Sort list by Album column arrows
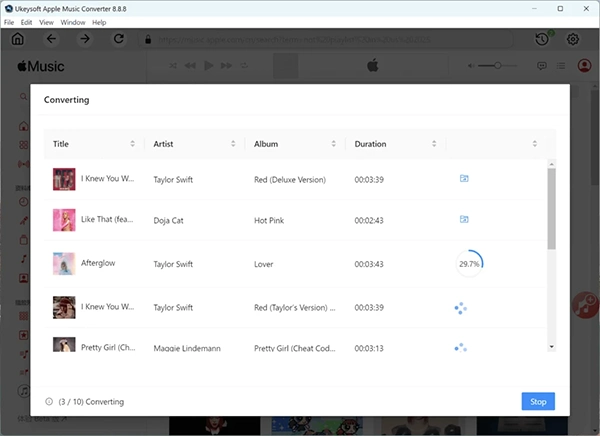The height and width of the screenshot is (436, 600). pyautogui.click(x=333, y=144)
